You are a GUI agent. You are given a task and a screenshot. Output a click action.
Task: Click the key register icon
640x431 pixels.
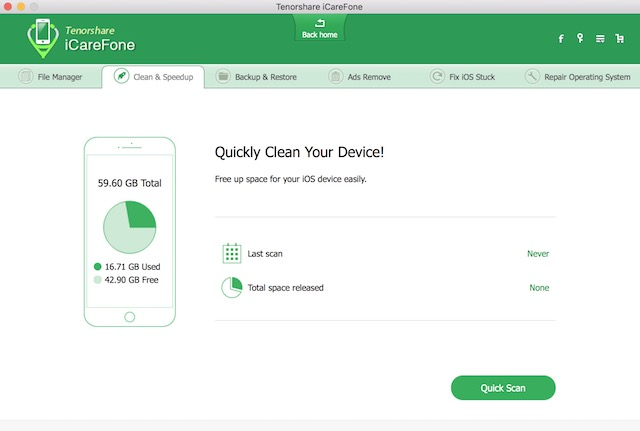[580, 39]
